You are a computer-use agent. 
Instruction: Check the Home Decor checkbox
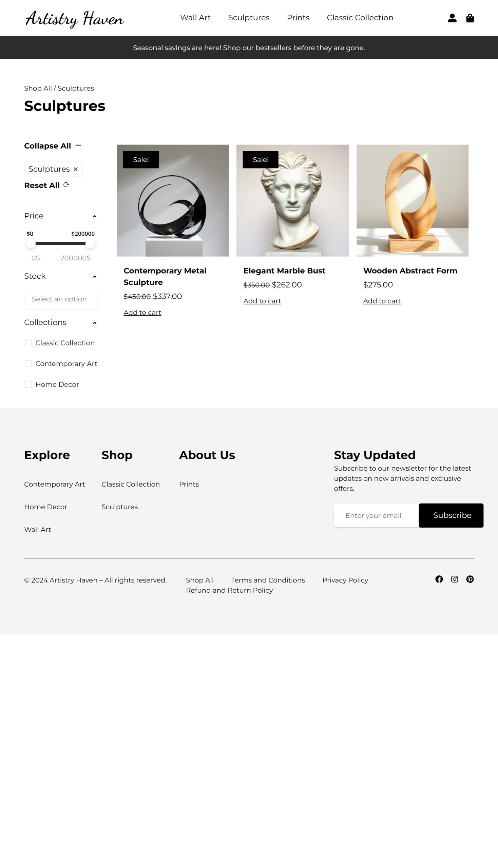28,384
